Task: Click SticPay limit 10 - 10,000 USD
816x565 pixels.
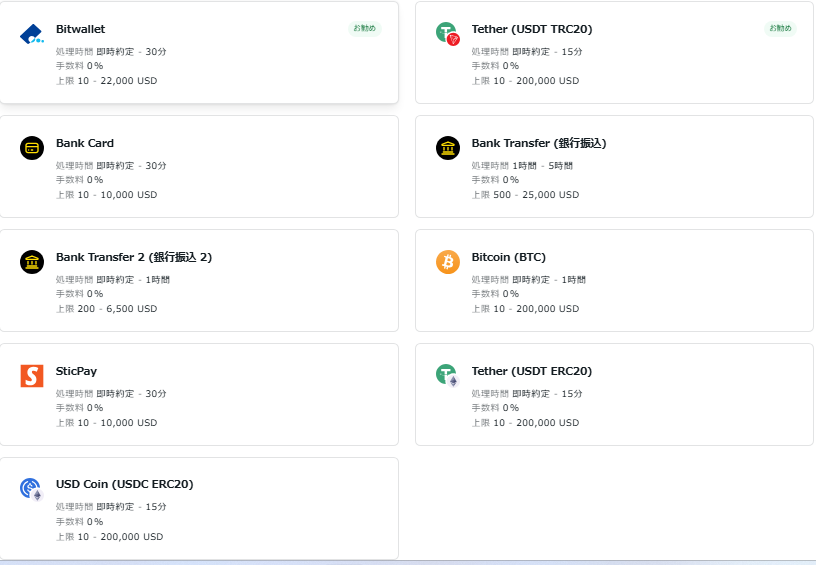Action: (x=107, y=422)
